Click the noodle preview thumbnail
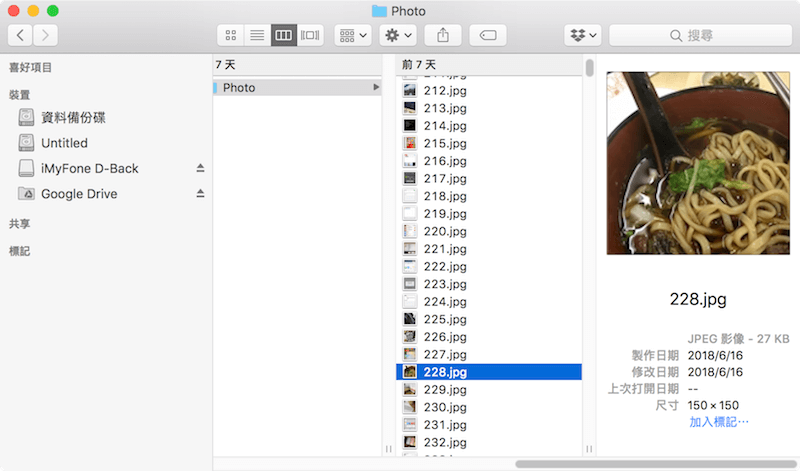Image resolution: width=800 pixels, height=471 pixels. (698, 163)
